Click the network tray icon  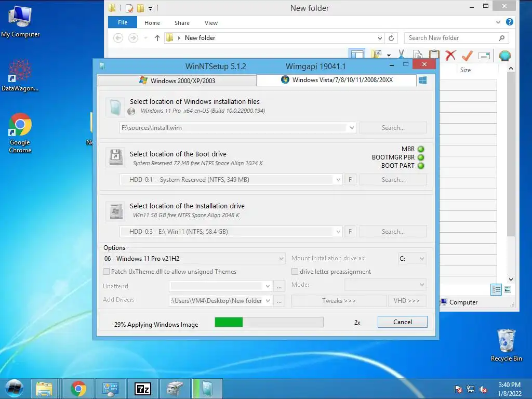(x=471, y=389)
